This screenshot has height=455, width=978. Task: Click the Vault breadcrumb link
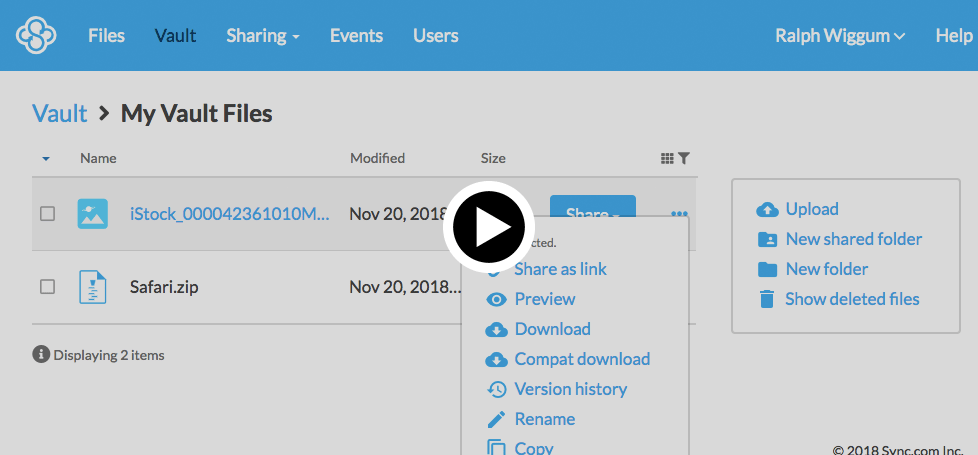60,113
